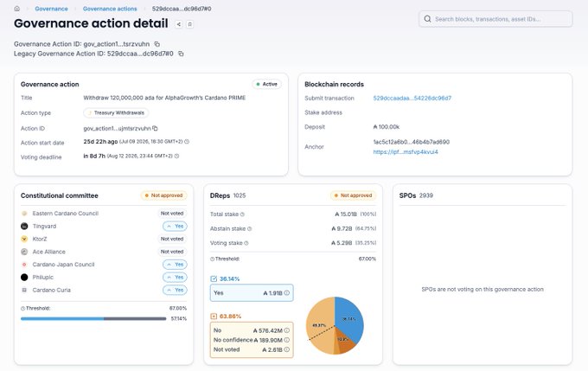
Task: Click the SPOs count 2939
Action: (x=426, y=195)
